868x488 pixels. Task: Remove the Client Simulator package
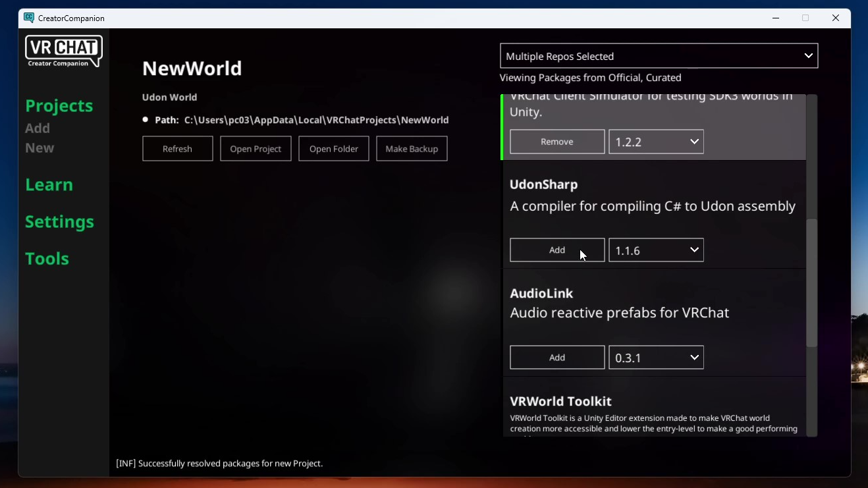point(557,142)
